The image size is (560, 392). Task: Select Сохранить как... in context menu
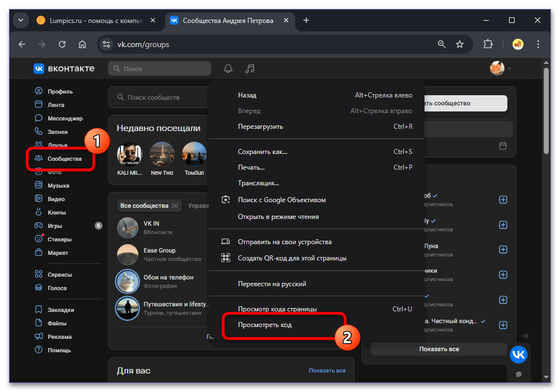316,152
